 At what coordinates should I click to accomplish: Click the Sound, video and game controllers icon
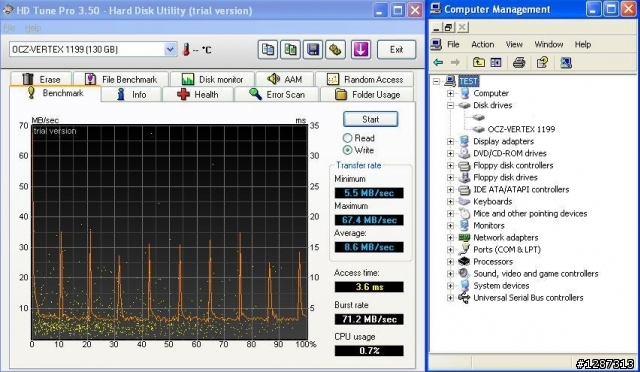[x=464, y=273]
